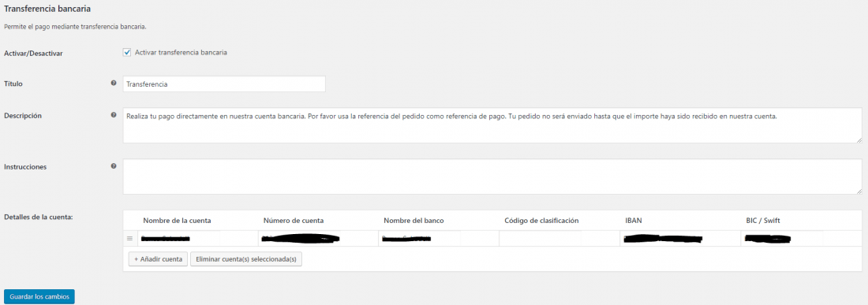Focus the empty Instrucciones text area

point(492,177)
